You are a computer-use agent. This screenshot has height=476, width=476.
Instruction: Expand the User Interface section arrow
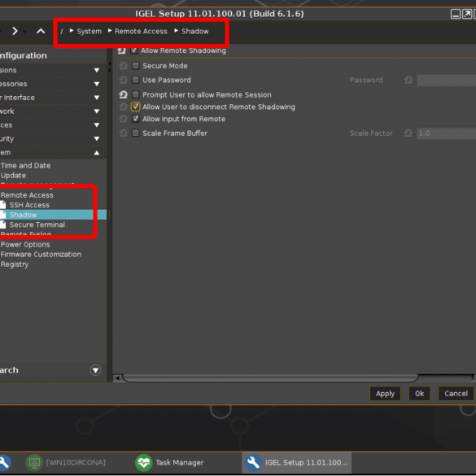coord(97,98)
